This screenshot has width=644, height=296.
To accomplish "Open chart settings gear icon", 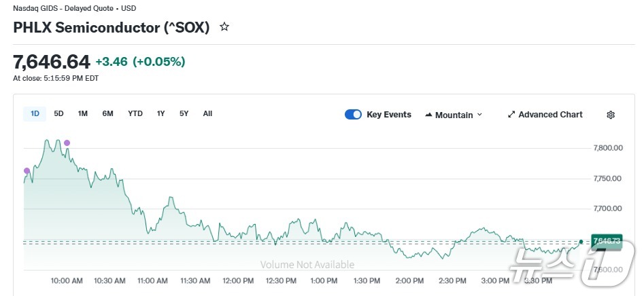I will click(610, 115).
